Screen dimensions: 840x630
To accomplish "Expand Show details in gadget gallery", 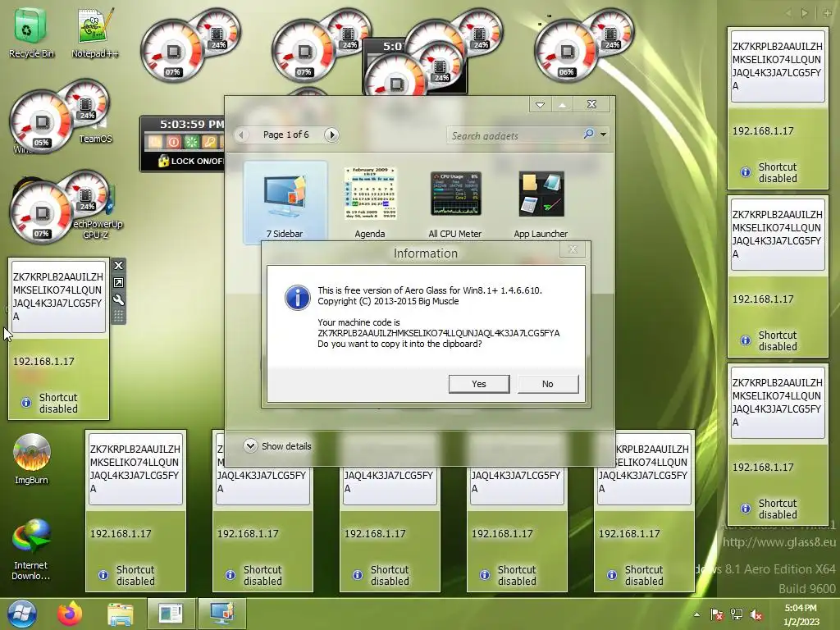I will point(277,445).
